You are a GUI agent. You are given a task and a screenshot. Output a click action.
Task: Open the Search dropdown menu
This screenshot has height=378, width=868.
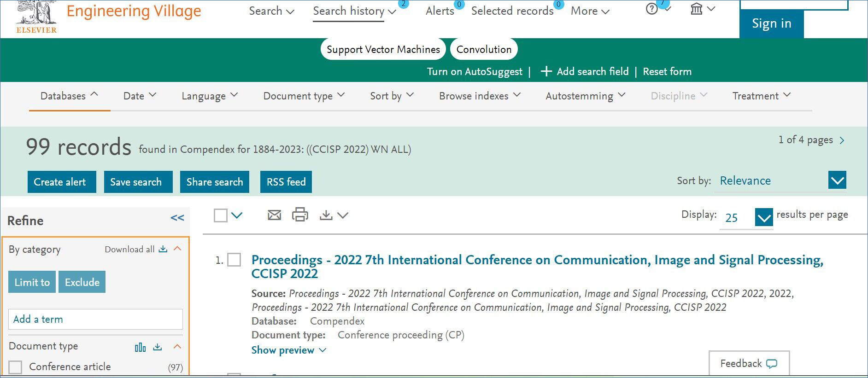pos(271,11)
